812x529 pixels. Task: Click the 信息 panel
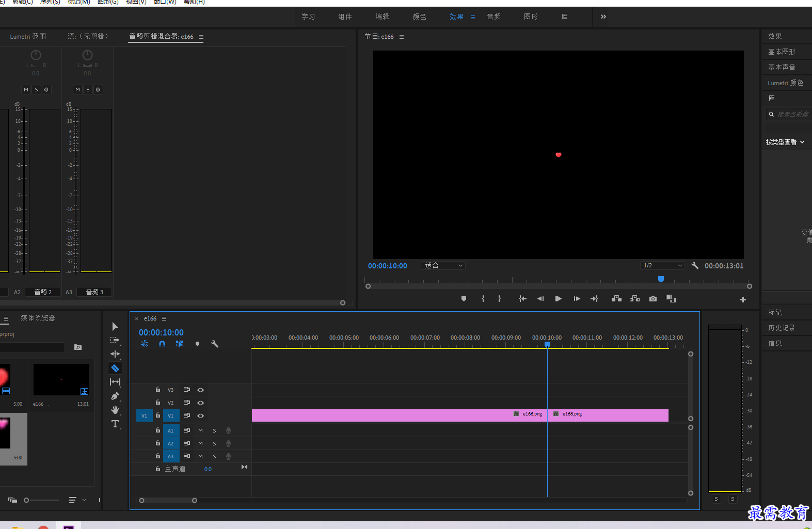click(775, 343)
